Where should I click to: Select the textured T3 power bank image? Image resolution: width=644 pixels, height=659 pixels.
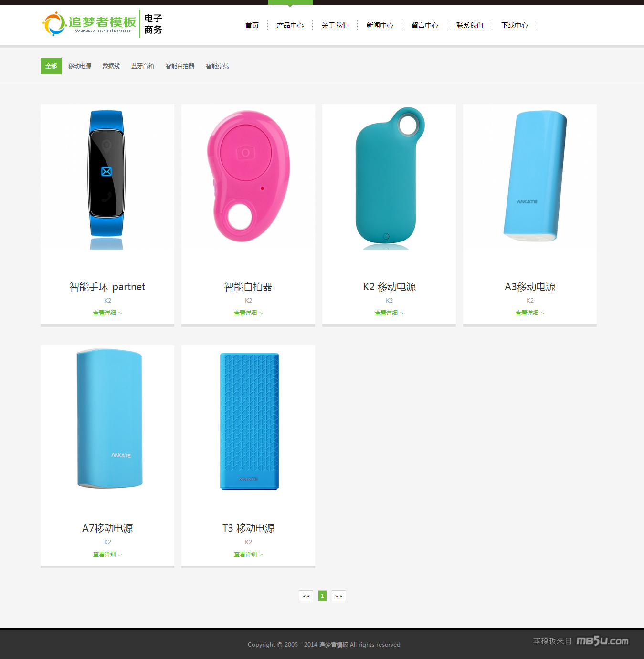249,421
